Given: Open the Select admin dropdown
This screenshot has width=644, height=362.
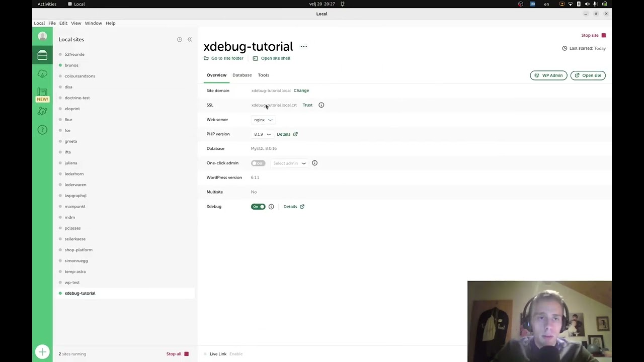Looking at the screenshot, I should [289, 163].
